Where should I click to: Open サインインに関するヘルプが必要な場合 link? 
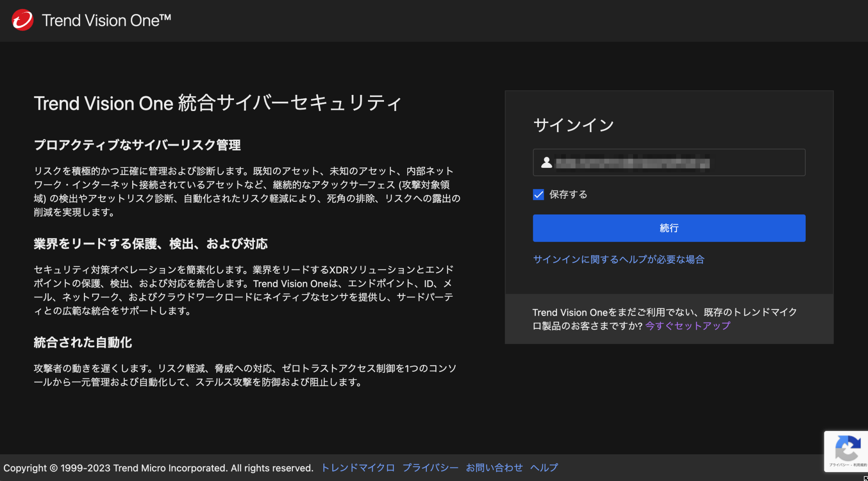coord(618,259)
